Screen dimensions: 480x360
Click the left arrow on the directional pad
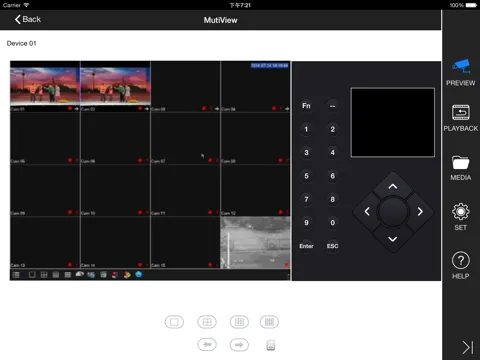(367, 211)
